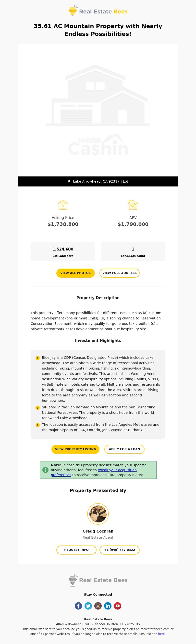
Task: Follow the tweak your acquisition preferences link
Action: click(94, 472)
